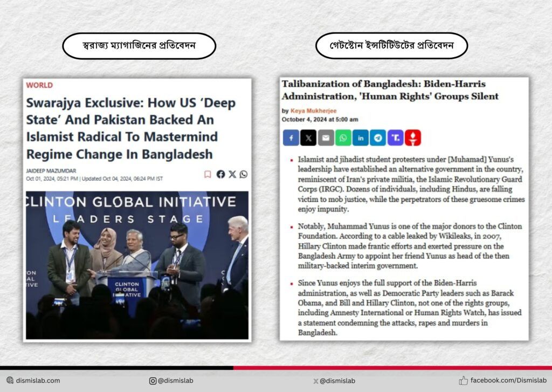Click bullet starting 'Since Yunus enjoys the full support'
The image size is (552, 392).
pyautogui.click(x=410, y=307)
